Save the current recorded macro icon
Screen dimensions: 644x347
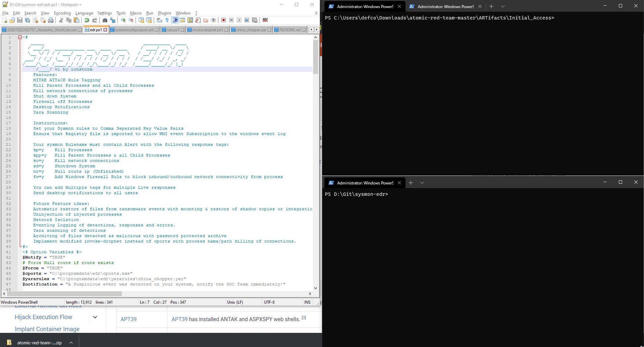[255, 20]
